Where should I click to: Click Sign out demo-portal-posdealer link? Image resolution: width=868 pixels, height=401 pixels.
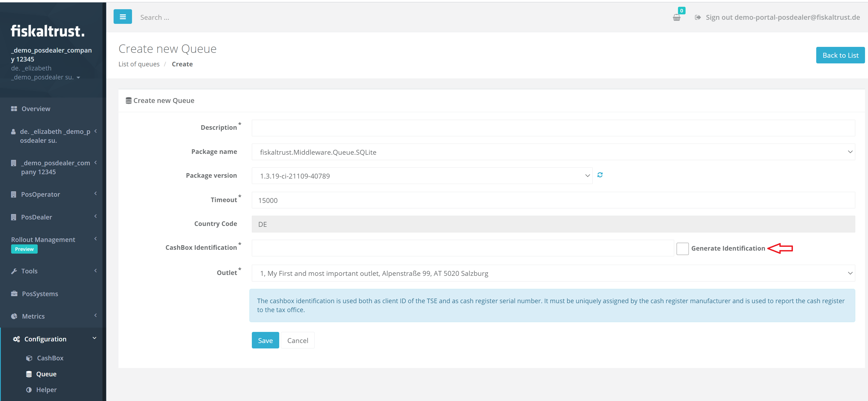783,17
